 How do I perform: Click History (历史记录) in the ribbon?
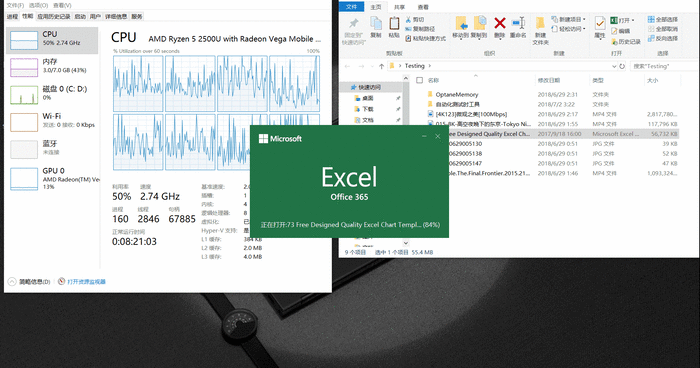coord(625,42)
